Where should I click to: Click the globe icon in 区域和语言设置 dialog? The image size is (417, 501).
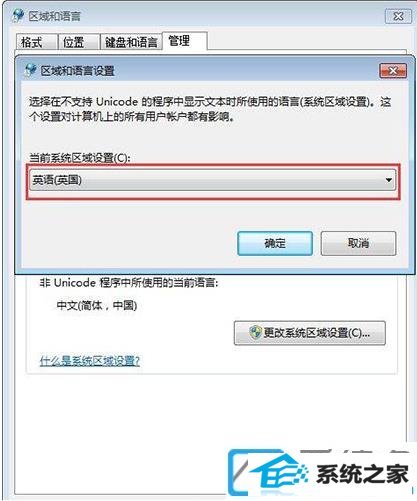pyautogui.click(x=30, y=70)
